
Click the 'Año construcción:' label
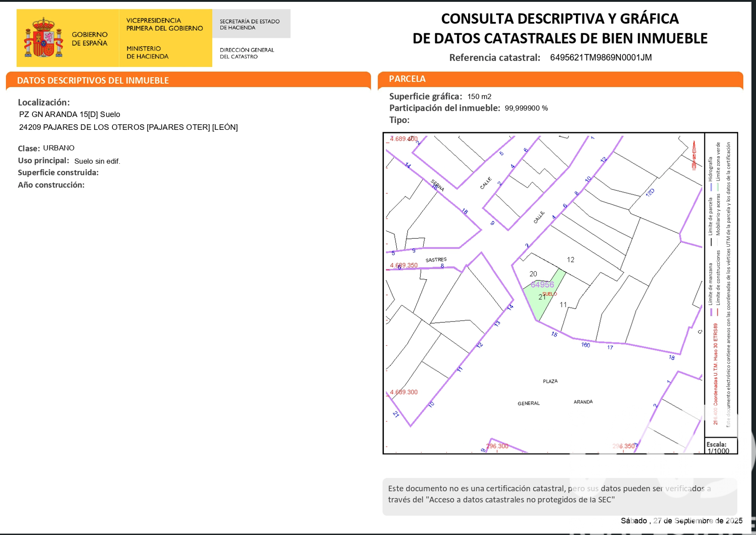(x=51, y=185)
